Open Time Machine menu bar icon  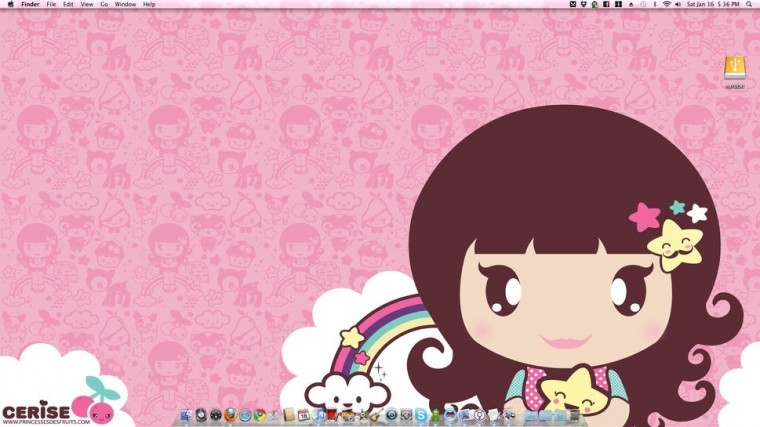(x=643, y=4)
